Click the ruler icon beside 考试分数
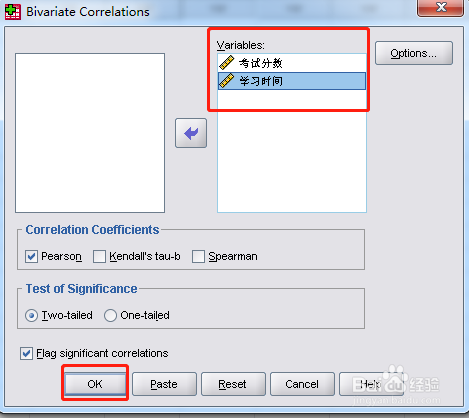 [x=227, y=63]
